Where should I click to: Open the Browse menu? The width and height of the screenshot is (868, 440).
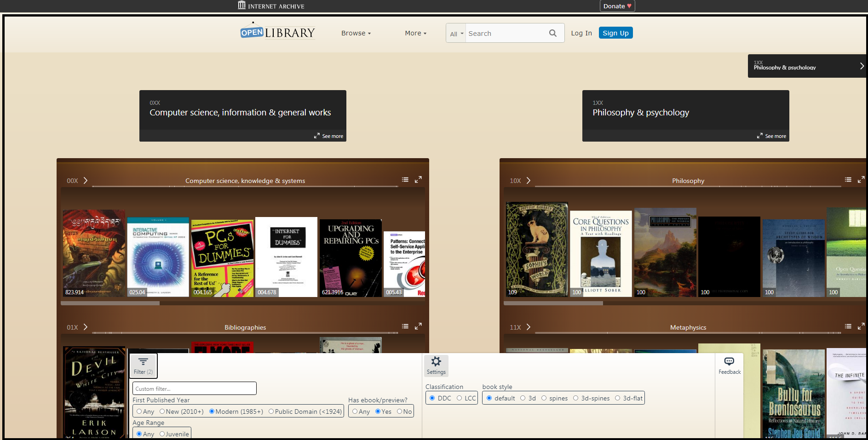pyautogui.click(x=355, y=33)
